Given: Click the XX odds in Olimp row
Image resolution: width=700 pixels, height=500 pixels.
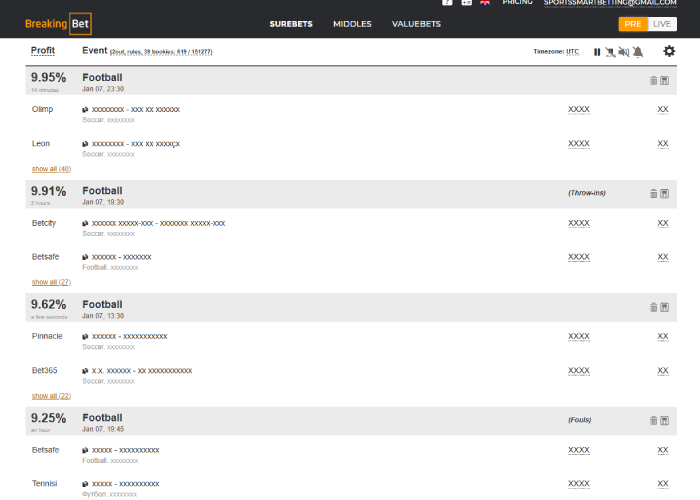Looking at the screenshot, I should point(663,109).
